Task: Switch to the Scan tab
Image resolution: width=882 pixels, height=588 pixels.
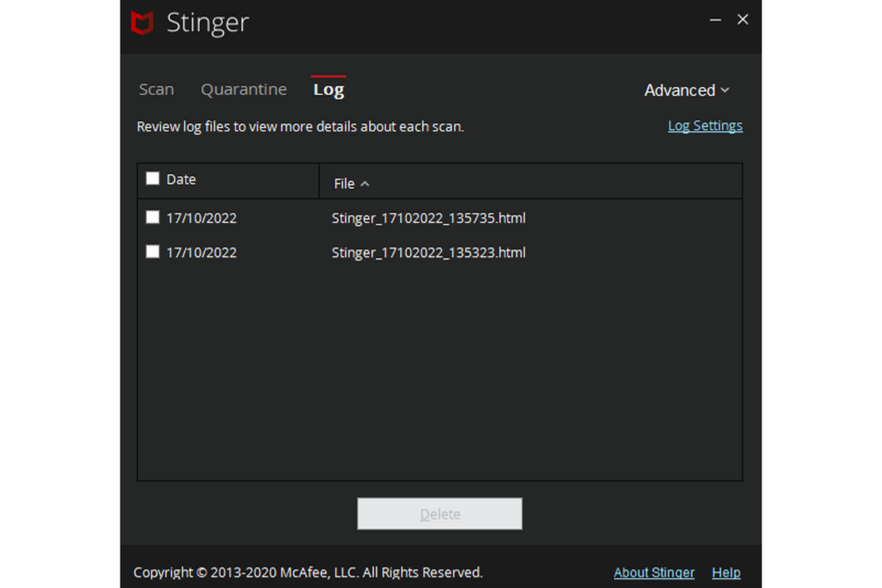Action: click(x=157, y=90)
